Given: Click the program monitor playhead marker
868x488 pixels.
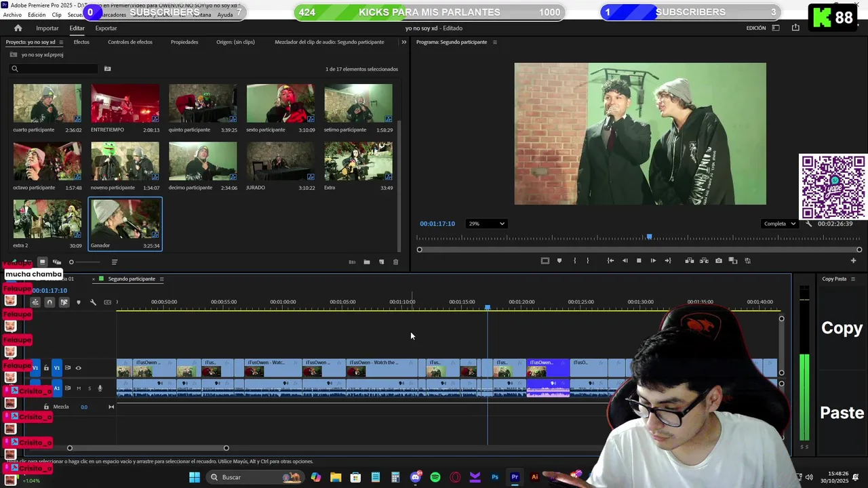Looking at the screenshot, I should coord(649,237).
